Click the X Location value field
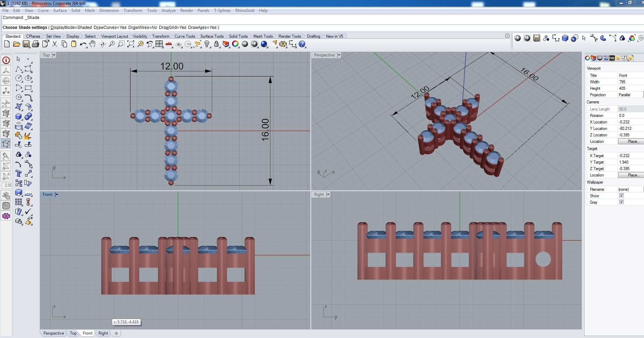 [630, 122]
